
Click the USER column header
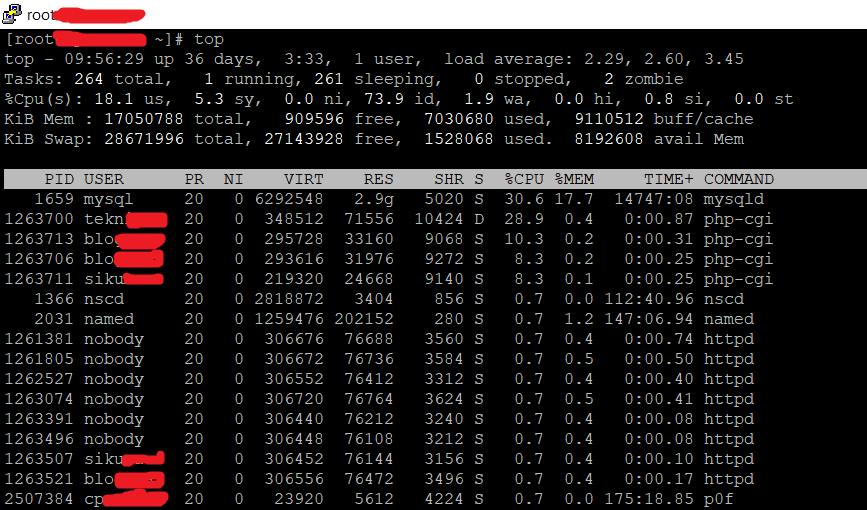tap(104, 179)
